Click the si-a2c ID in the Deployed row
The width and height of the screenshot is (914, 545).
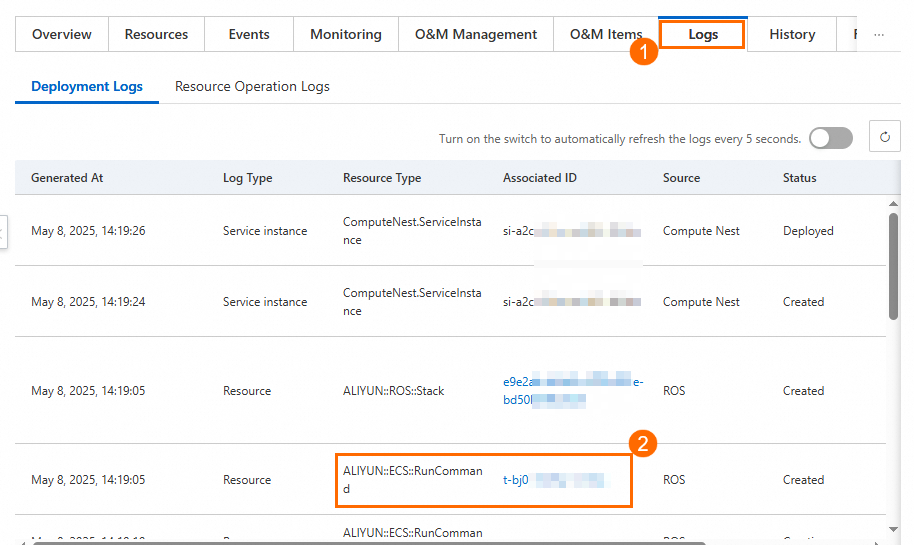click(x=572, y=231)
